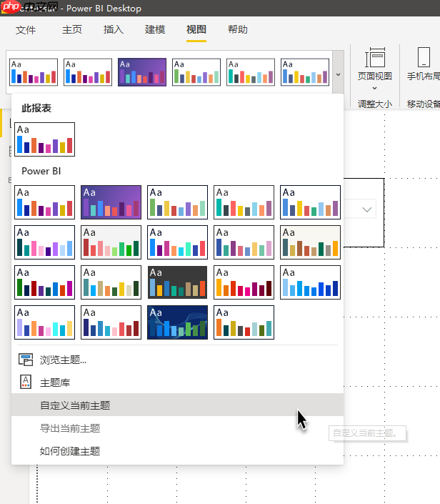The width and height of the screenshot is (440, 504).
Task: Open the 文件 menu tab
Action: (26, 29)
